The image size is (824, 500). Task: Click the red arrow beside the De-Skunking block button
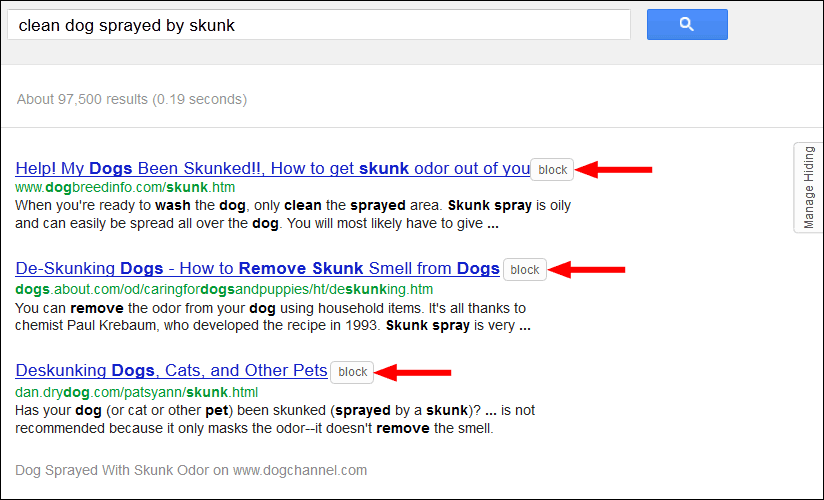[586, 269]
